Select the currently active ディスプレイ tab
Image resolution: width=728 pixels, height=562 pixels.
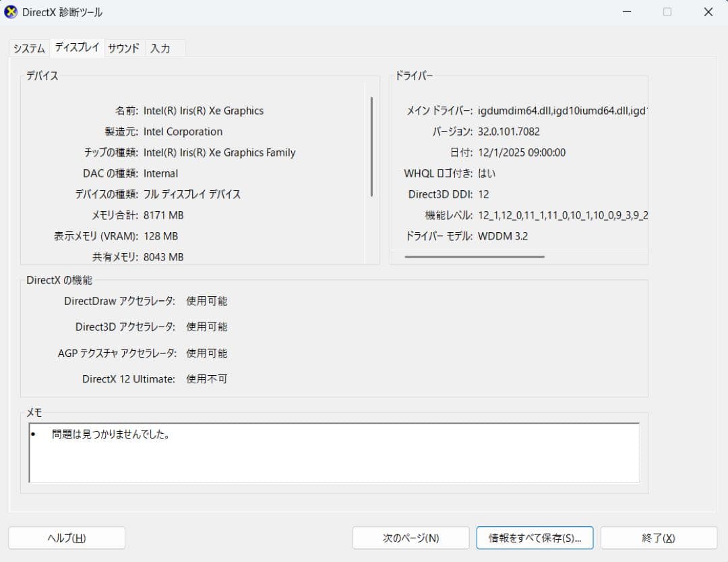point(76,47)
